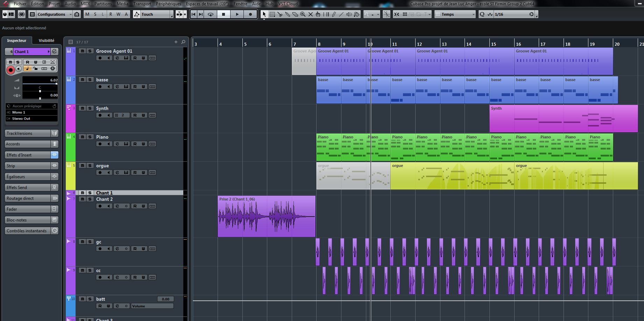Viewport: 644px width, 321px height.
Task: Click the Add Track plus icon
Action: coord(176,42)
